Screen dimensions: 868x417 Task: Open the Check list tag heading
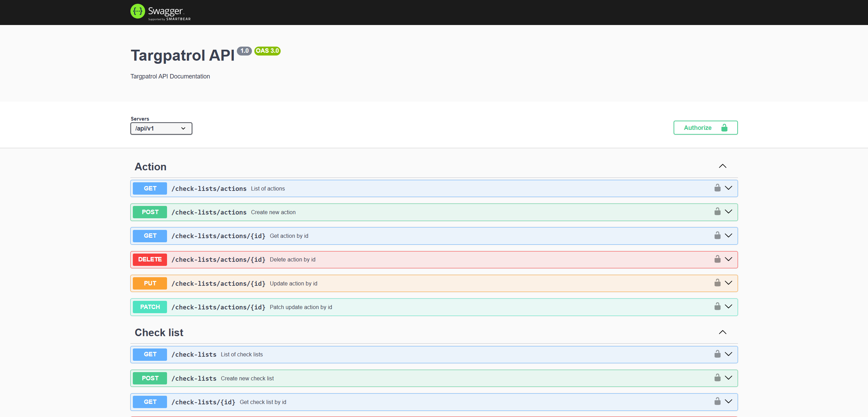pos(159,333)
